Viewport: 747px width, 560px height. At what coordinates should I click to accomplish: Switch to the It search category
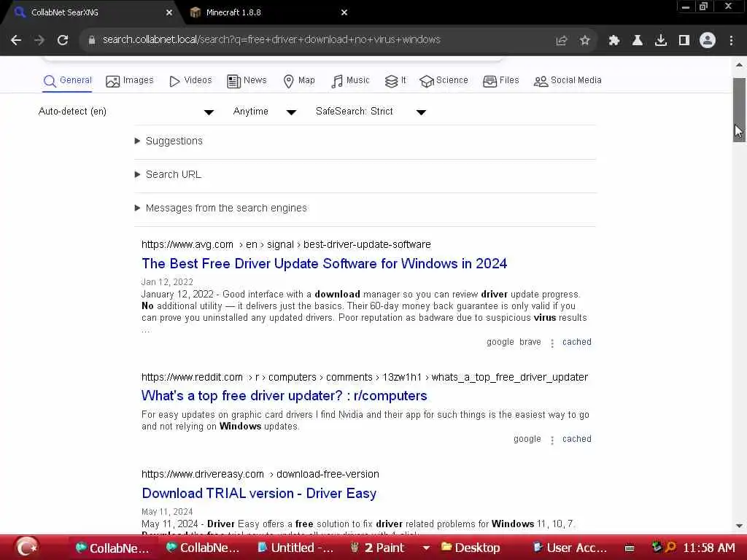pos(395,80)
